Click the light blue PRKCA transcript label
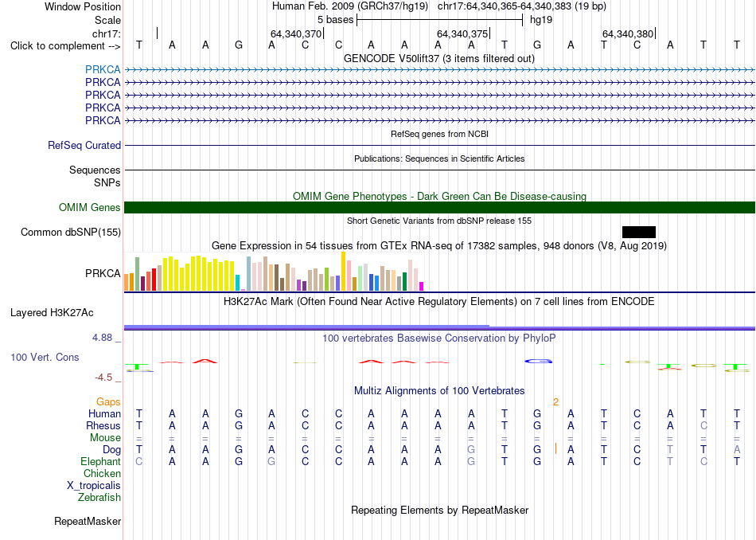Viewport: 756px width, 540px height. [103, 69]
